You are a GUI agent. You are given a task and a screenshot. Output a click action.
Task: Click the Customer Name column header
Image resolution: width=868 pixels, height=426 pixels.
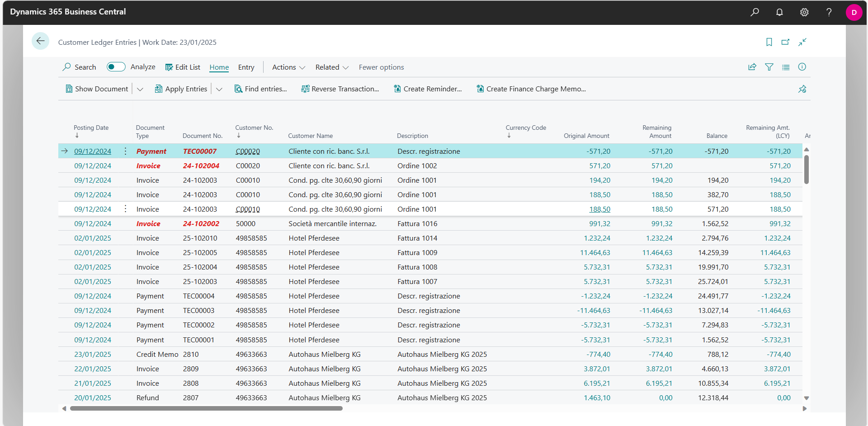(311, 136)
